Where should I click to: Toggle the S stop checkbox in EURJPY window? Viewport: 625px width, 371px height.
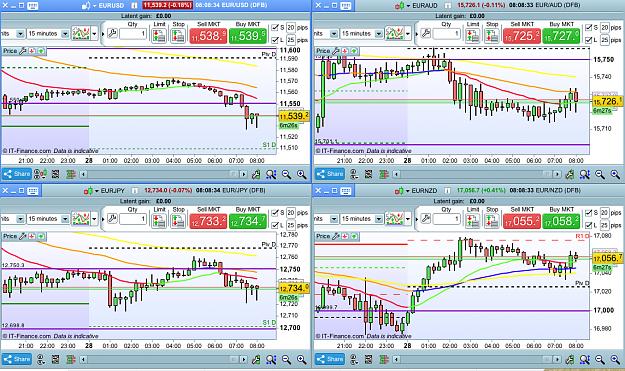pyautogui.click(x=275, y=213)
